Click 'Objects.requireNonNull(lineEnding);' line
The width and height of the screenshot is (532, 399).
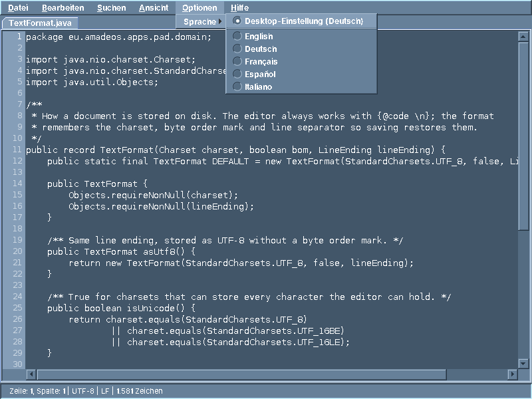161,206
